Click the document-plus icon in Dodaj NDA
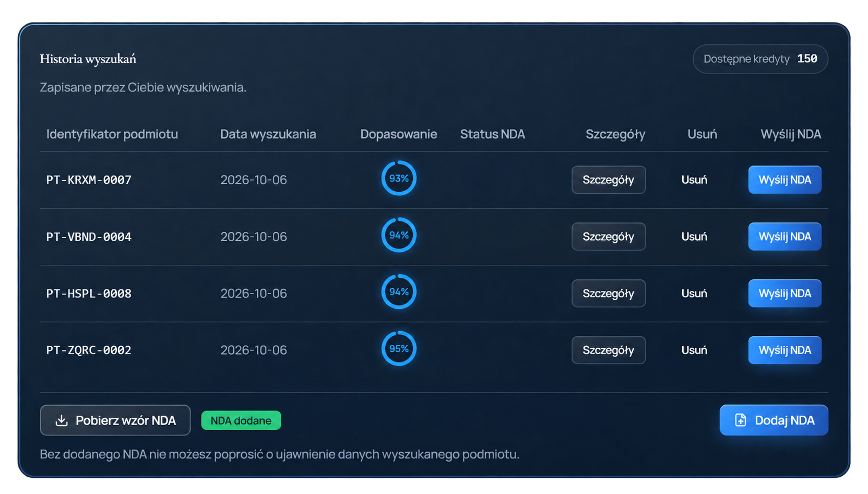Image resolution: width=868 pixels, height=494 pixels. click(x=740, y=420)
